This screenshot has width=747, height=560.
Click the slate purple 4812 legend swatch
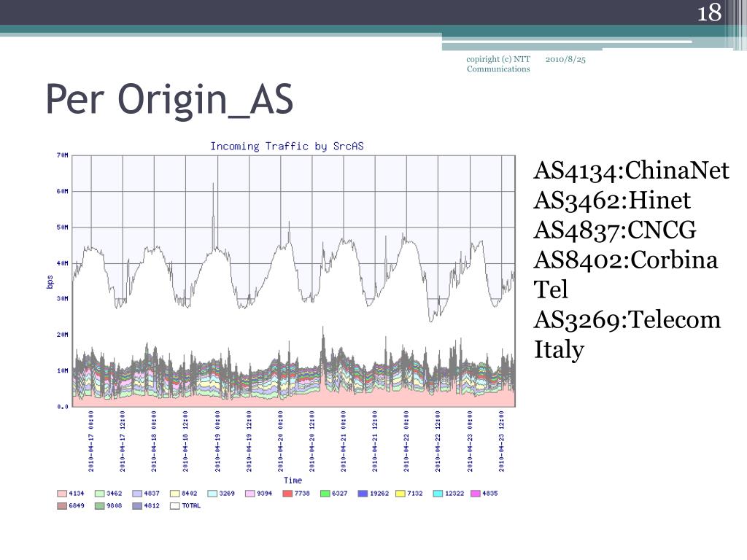[x=137, y=506]
